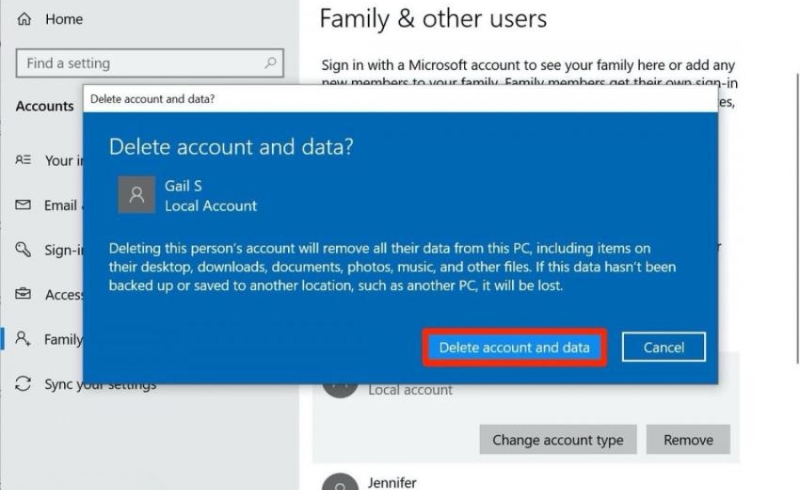Click the Jennifer user avatar icon
This screenshot has height=490, width=800.
click(x=340, y=482)
